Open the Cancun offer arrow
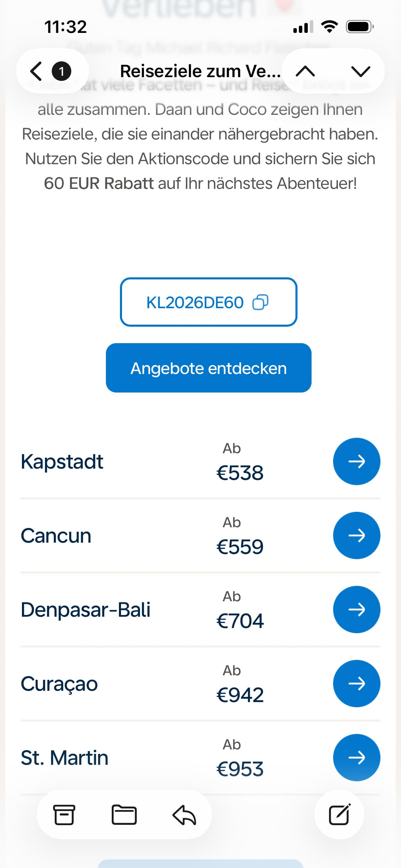This screenshot has height=868, width=401. pos(356,535)
